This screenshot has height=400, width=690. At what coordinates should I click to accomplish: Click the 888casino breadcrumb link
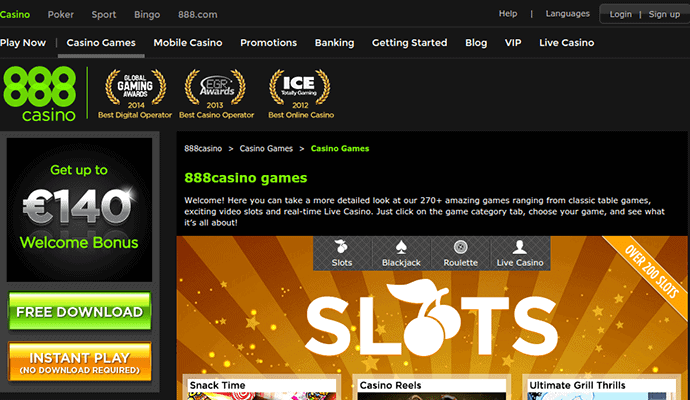(203, 149)
